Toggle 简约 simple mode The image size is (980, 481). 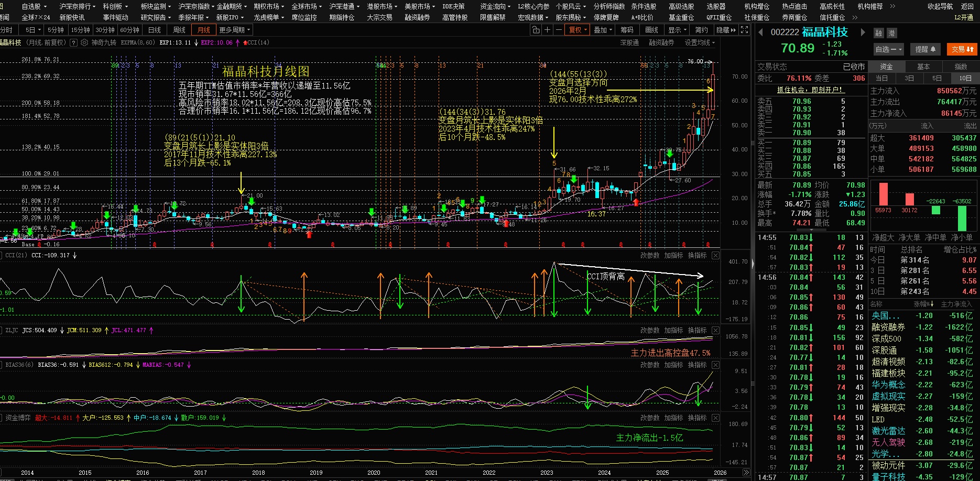point(701,30)
